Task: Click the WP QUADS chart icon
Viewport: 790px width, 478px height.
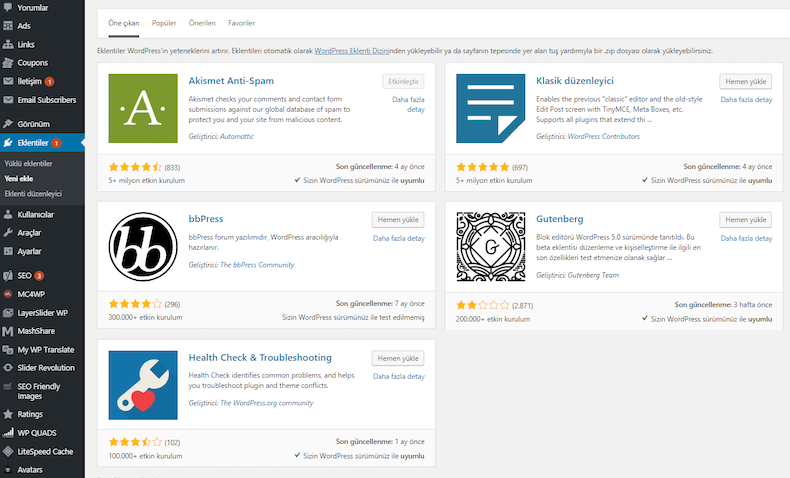Action: click(x=8, y=433)
